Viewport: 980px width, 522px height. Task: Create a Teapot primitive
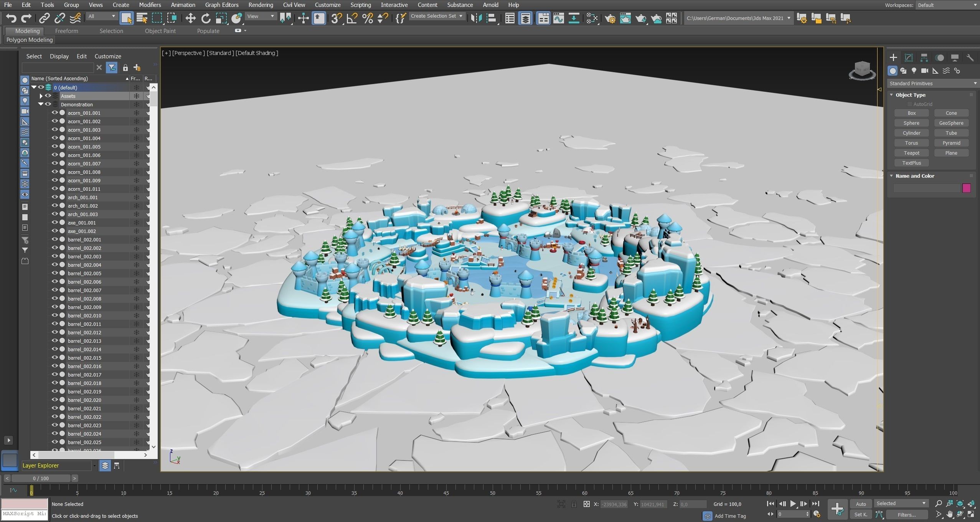pyautogui.click(x=911, y=153)
